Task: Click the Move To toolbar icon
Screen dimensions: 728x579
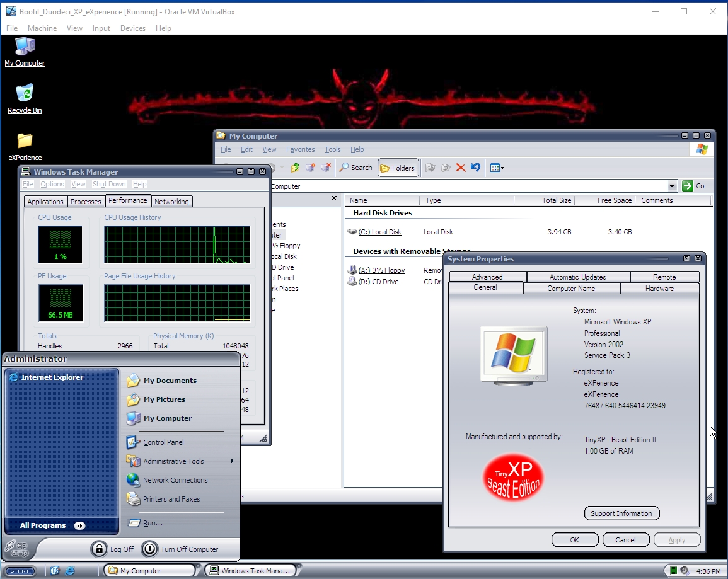Action: [x=430, y=168]
